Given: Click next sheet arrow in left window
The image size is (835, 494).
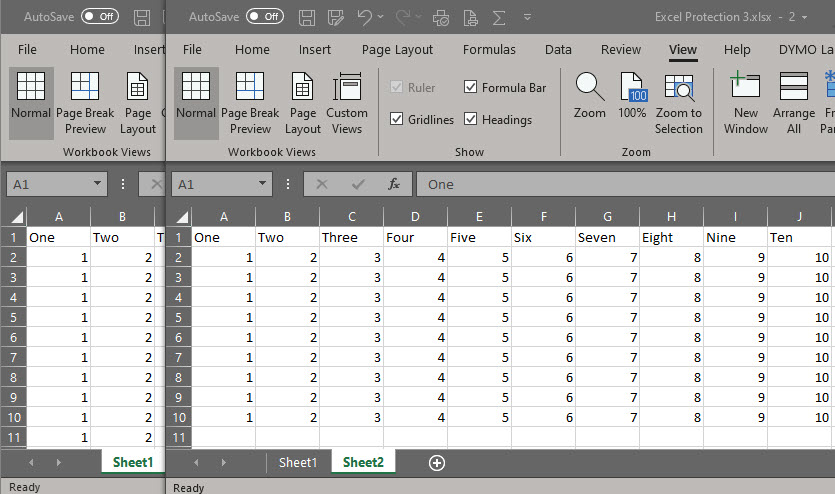Looking at the screenshot, I should tap(58, 463).
